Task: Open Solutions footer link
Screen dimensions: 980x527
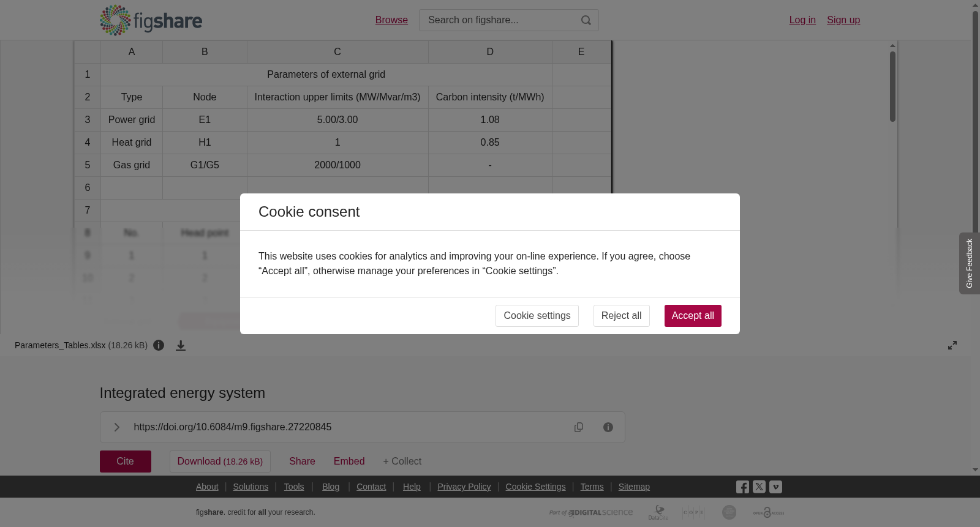Action: pyautogui.click(x=251, y=487)
